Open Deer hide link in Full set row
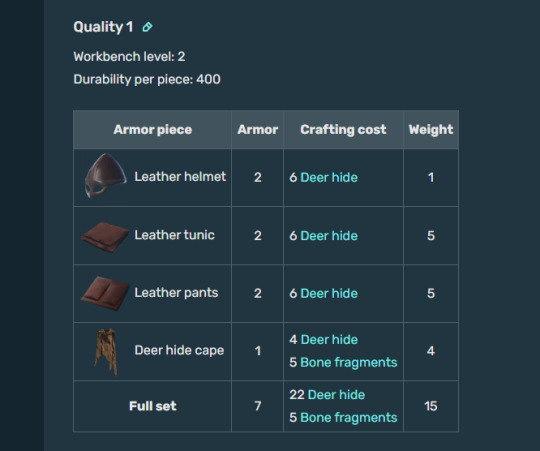Viewport: 540px width, 451px height. coord(336,395)
